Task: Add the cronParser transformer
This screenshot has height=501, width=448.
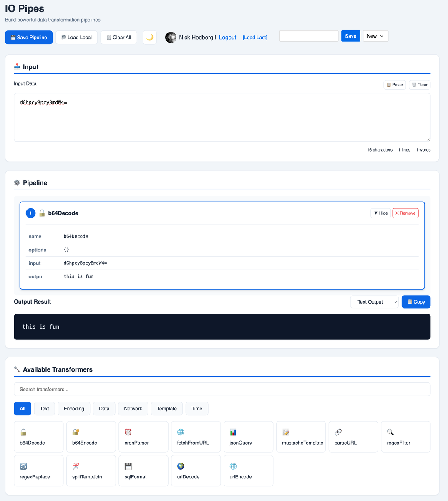Action: [x=143, y=437]
